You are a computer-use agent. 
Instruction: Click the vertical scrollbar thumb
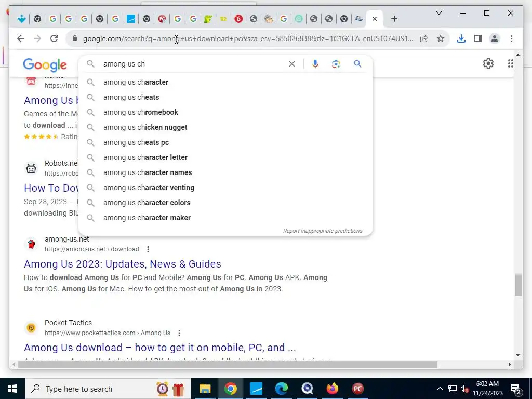(x=518, y=285)
